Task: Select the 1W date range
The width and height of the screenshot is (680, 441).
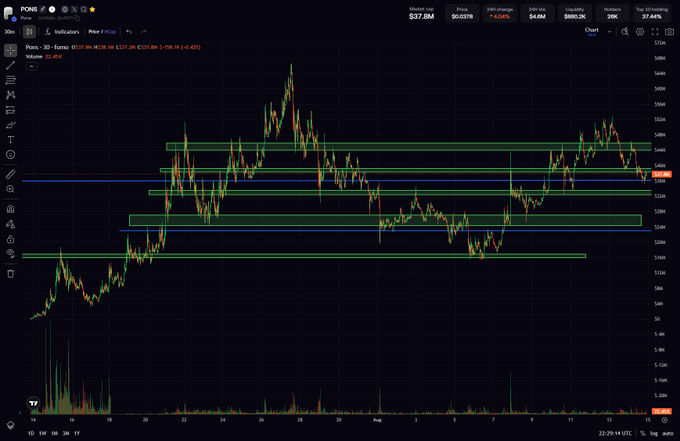Action: [x=42, y=433]
